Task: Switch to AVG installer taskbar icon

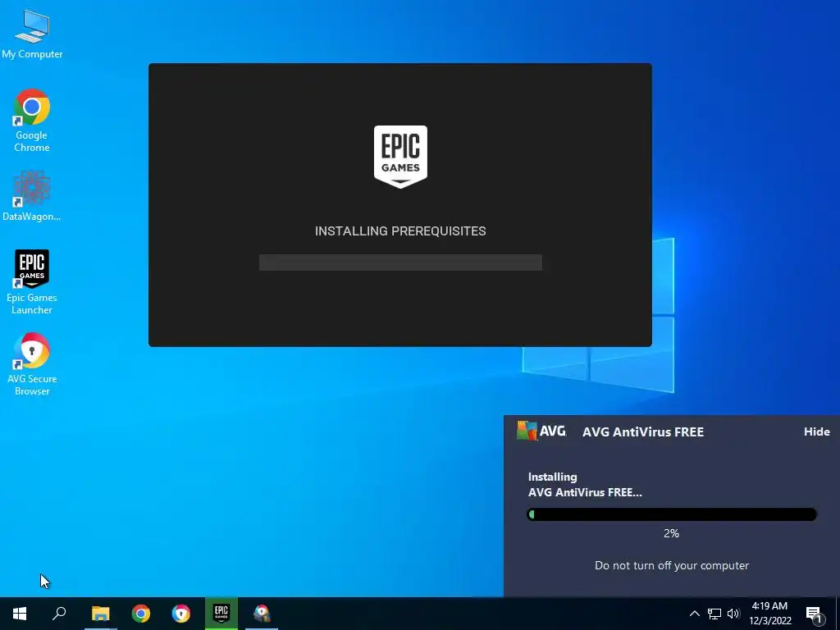Action: [262, 614]
